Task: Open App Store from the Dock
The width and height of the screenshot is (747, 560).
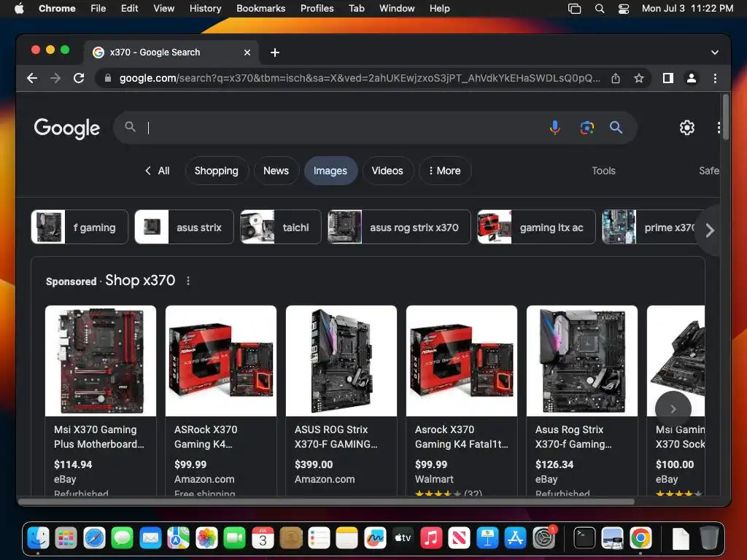Action: click(515, 538)
